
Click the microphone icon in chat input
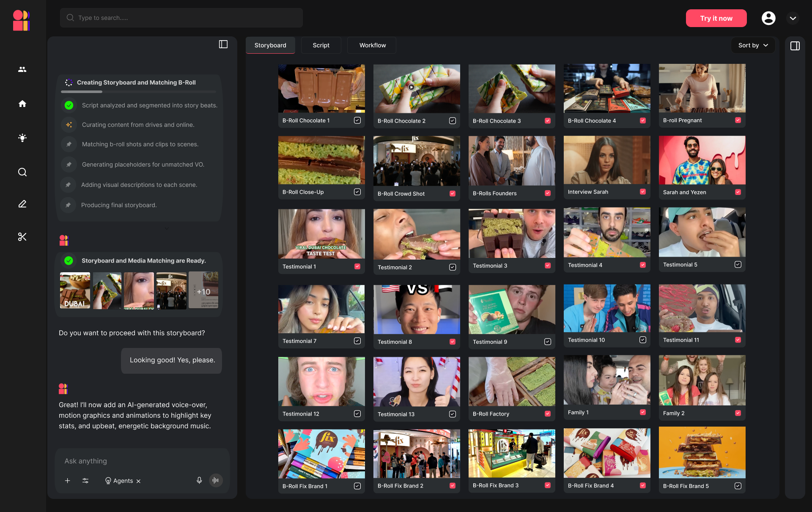199,480
